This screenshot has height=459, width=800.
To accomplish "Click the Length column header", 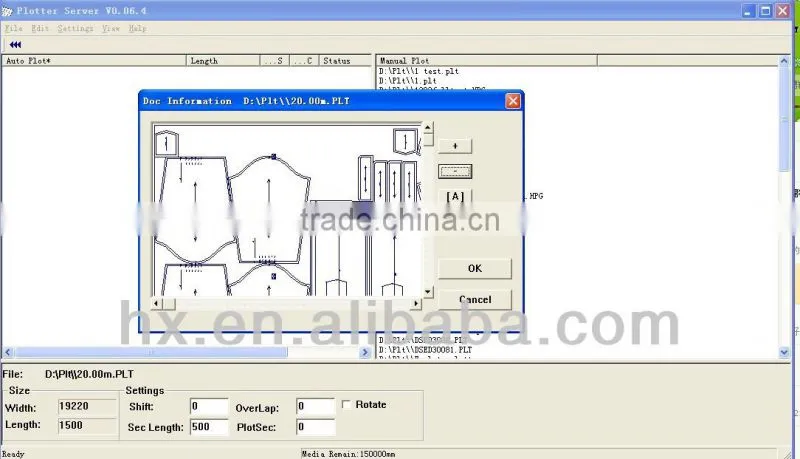I will (223, 61).
